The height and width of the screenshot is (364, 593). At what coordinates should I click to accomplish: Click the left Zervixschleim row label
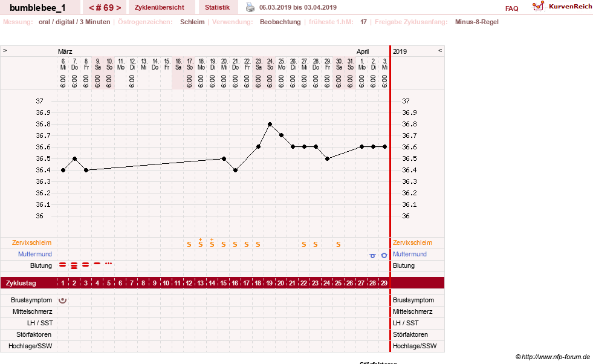click(x=32, y=243)
